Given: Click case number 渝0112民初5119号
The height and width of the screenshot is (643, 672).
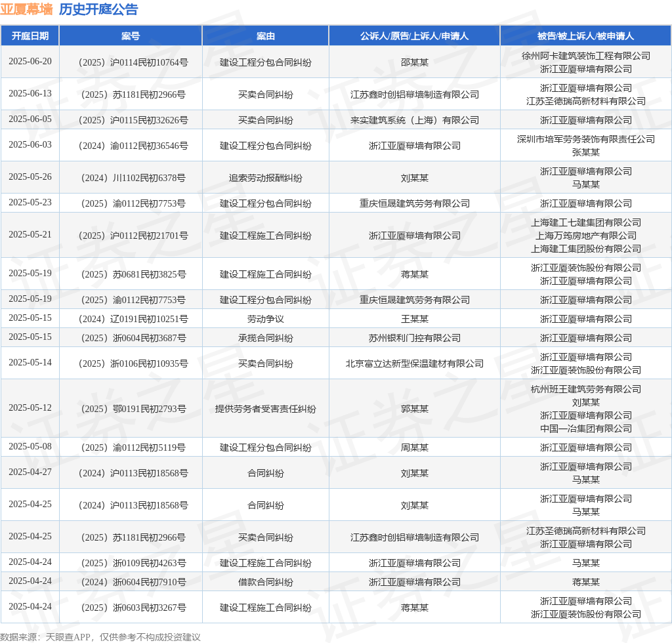Looking at the screenshot, I should point(133,447).
